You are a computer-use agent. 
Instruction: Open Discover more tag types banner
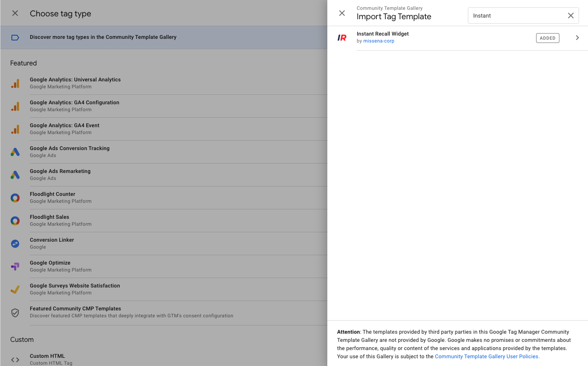[164, 37]
